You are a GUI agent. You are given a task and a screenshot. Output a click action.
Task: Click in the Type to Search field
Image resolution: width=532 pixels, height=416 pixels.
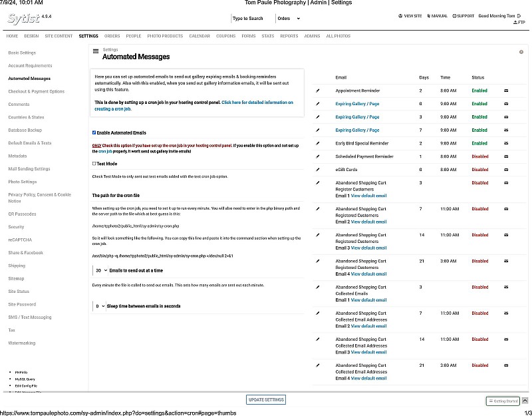pos(253,19)
